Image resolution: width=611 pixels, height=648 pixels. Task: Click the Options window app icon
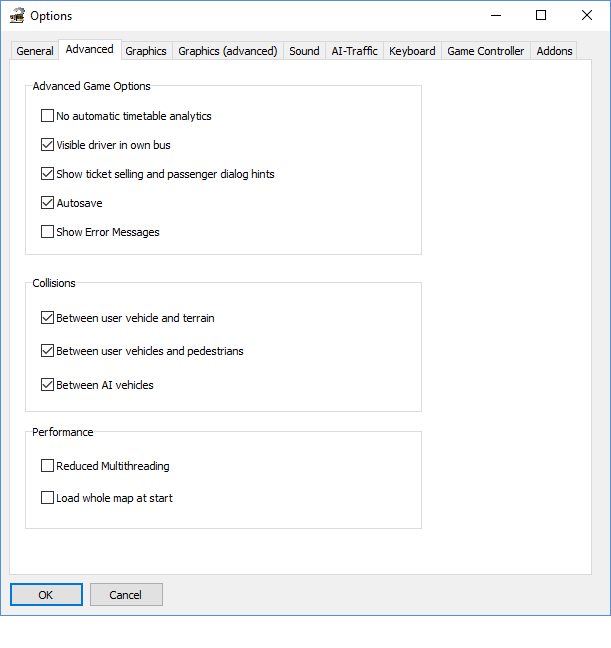(16, 16)
